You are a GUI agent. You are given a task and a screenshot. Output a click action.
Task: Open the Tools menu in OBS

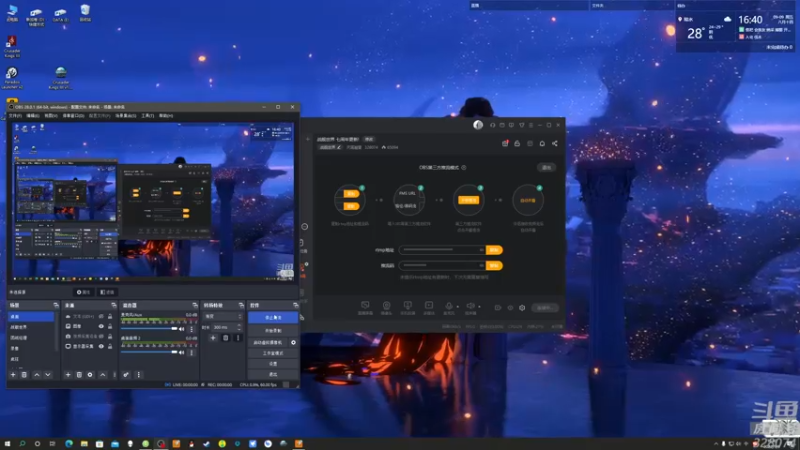pos(147,116)
